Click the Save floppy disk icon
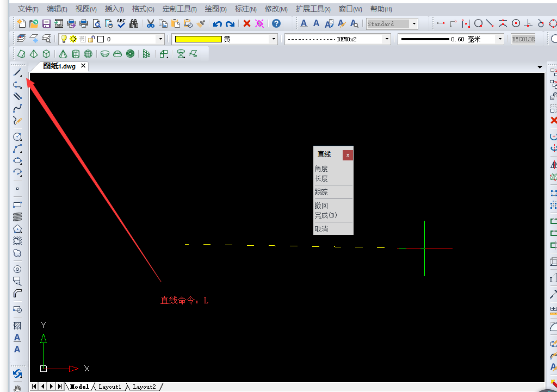The width and height of the screenshot is (557, 392). pyautogui.click(x=46, y=24)
